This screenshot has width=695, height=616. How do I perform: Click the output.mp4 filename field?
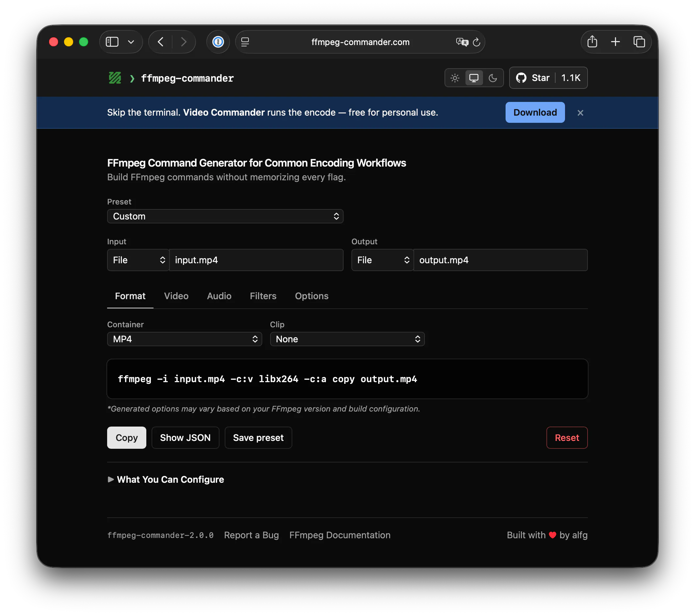pyautogui.click(x=500, y=260)
